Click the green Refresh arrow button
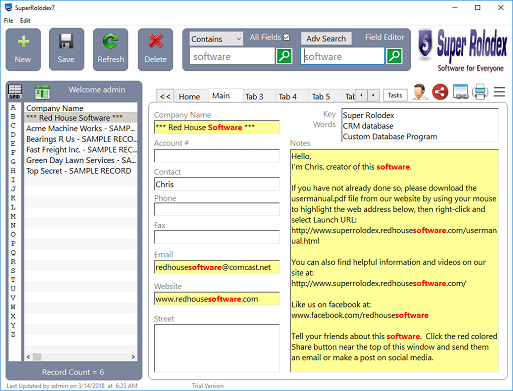513x391 pixels. [110, 49]
